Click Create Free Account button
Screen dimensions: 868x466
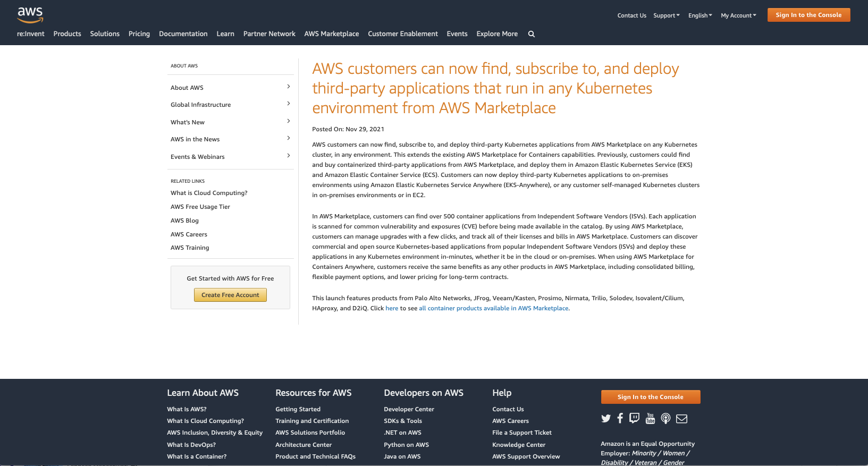pyautogui.click(x=230, y=295)
